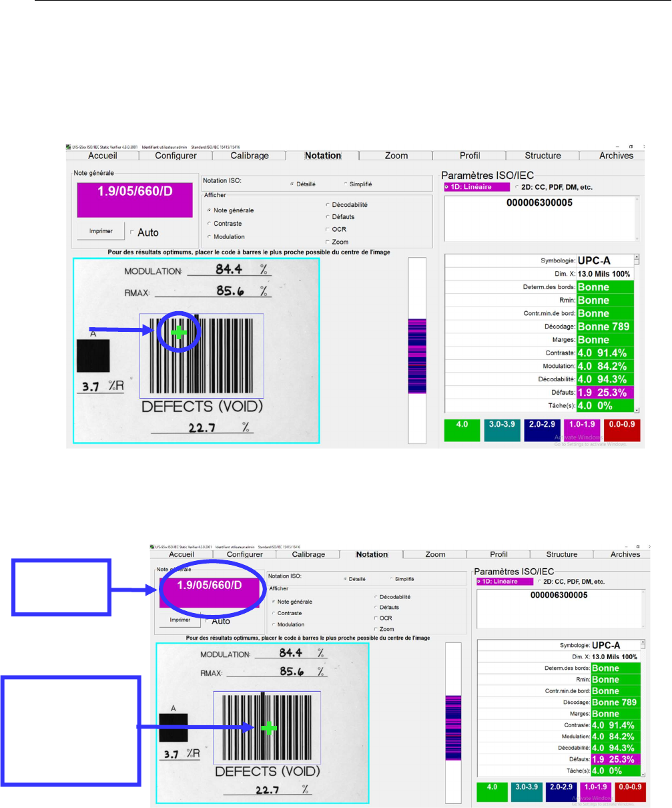
Task: Choose Contraste display option in upper screenshot
Action: [224, 224]
